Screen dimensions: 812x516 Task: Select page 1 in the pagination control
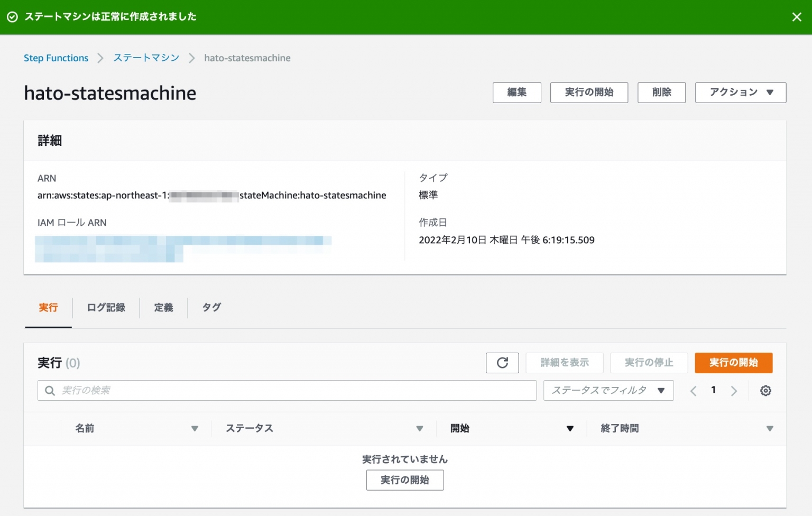(x=713, y=390)
